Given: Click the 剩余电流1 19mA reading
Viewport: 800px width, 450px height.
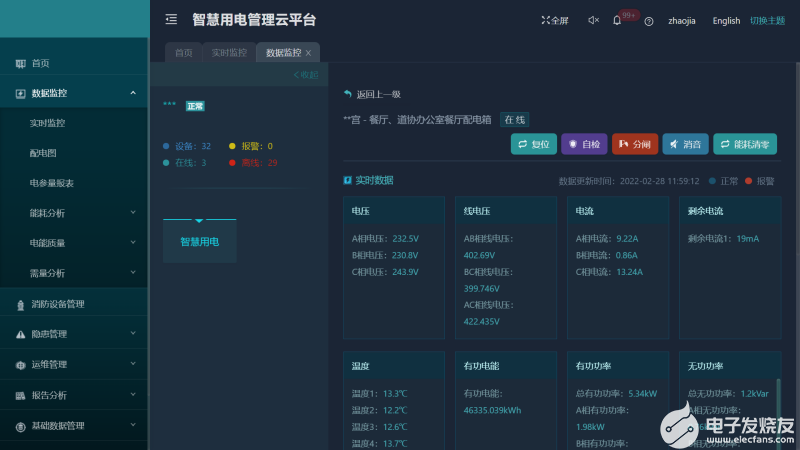Looking at the screenshot, I should [723, 239].
